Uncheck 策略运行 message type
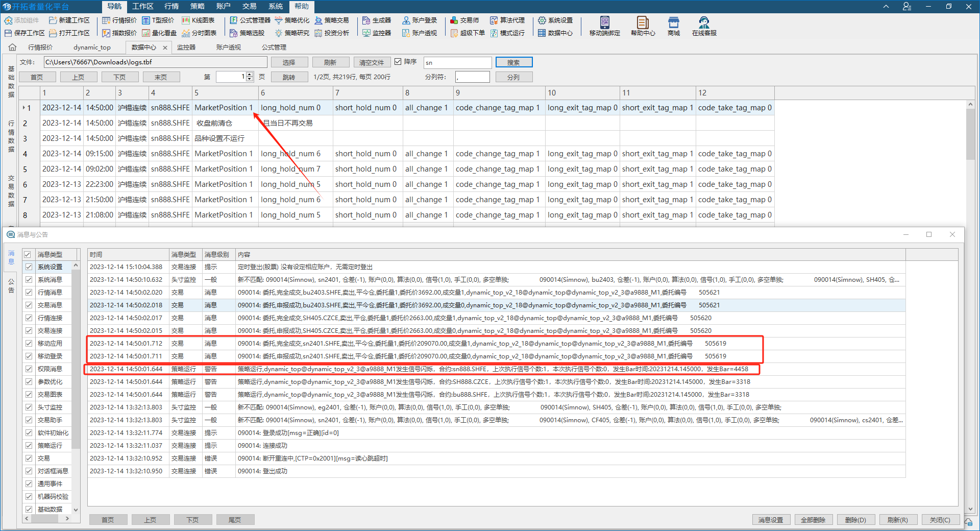This screenshot has height=531, width=980. (29, 445)
